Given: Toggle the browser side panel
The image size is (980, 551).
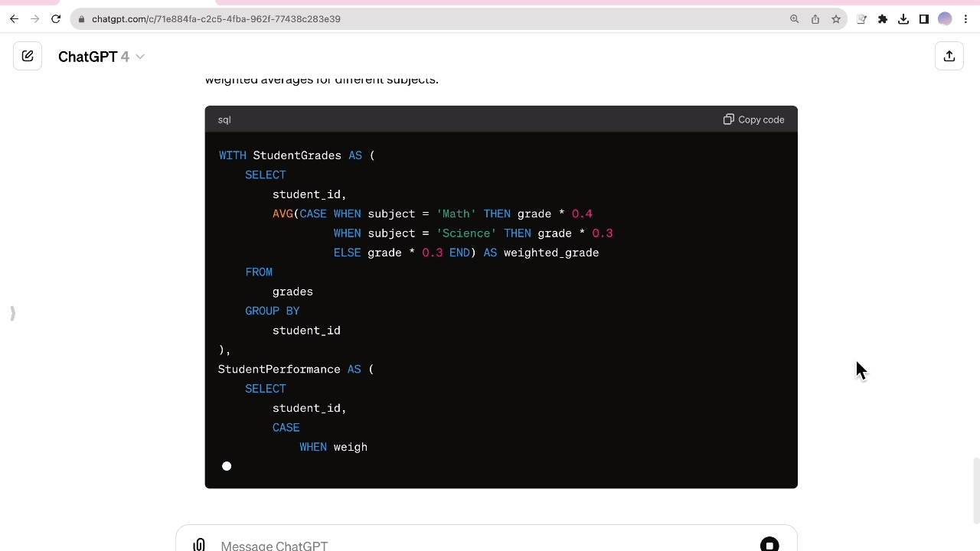Looking at the screenshot, I should coord(924,19).
